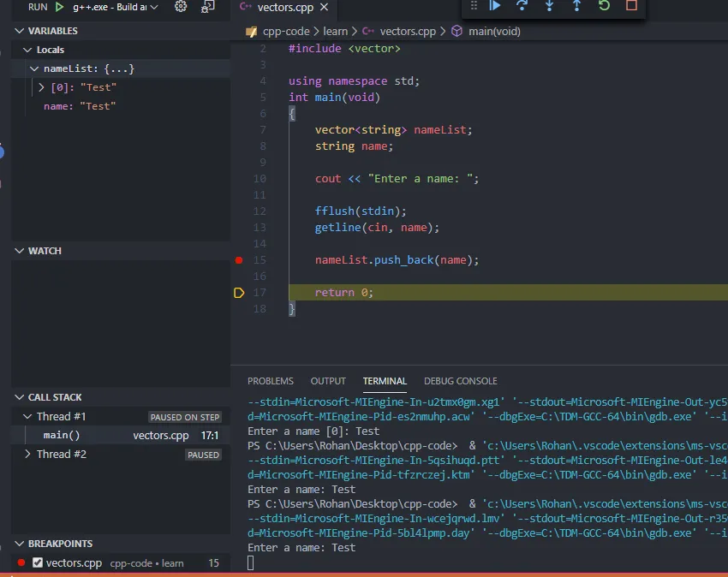Switch to the PROBLEMS panel tab
The height and width of the screenshot is (577, 728).
pyautogui.click(x=270, y=381)
